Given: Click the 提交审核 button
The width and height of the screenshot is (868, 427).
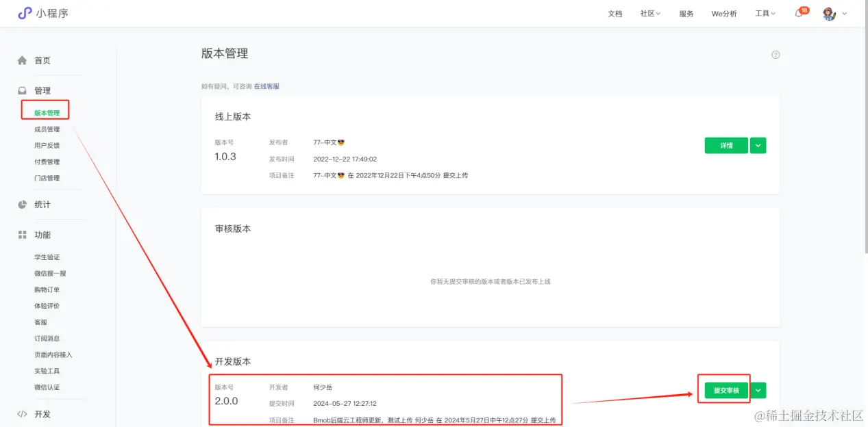Looking at the screenshot, I should 726,390.
